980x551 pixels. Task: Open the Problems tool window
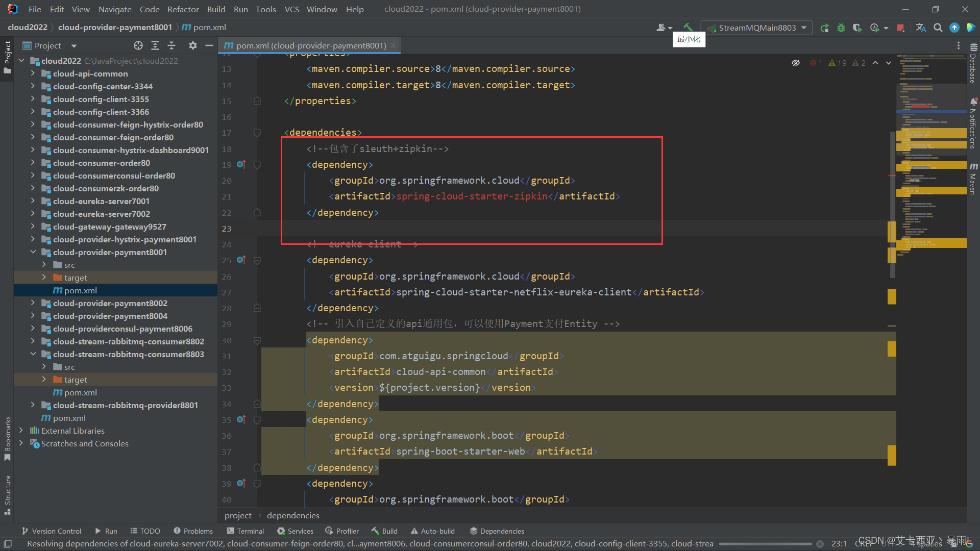click(193, 531)
